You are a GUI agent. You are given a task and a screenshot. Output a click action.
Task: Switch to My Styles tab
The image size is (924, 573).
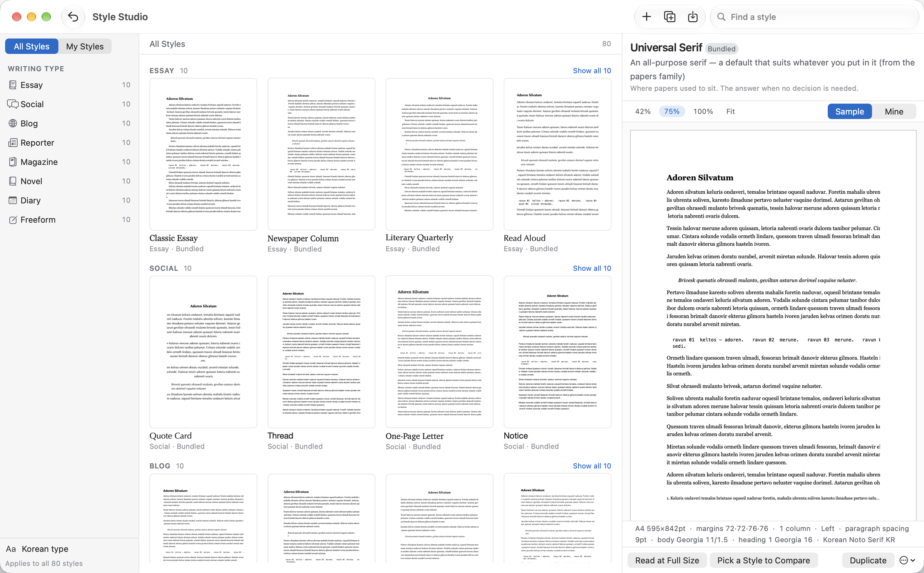[85, 46]
